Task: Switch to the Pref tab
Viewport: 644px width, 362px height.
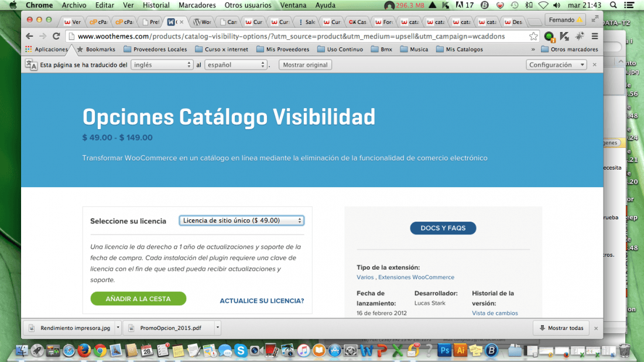Action: pyautogui.click(x=150, y=22)
